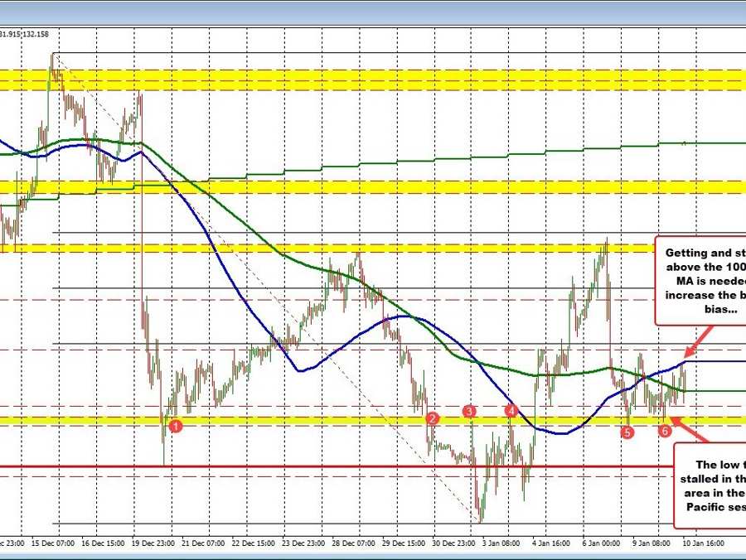Click the taskbar strip at the bottom

point(373,555)
